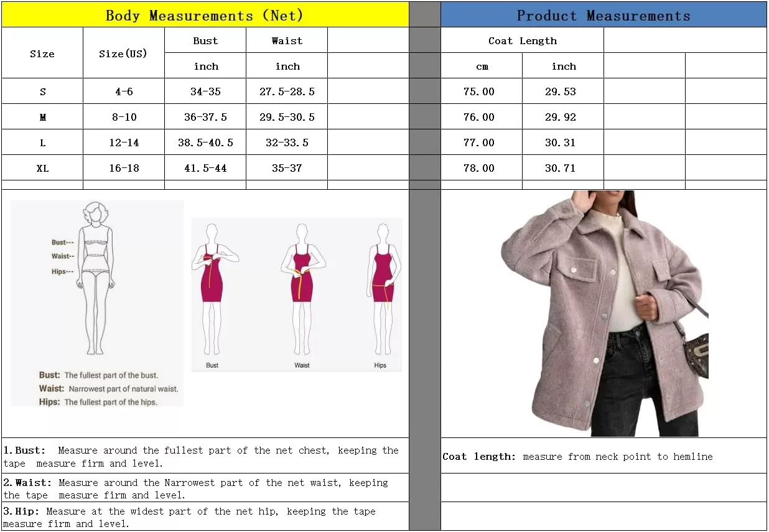Select coat length '30.31' inch cell
This screenshot has height=532, width=769.
pyautogui.click(x=563, y=142)
